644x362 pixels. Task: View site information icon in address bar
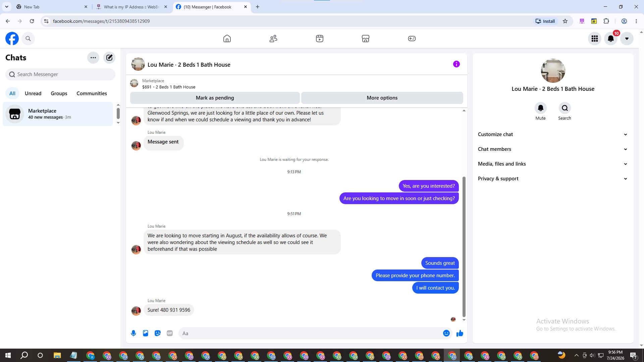point(46,21)
